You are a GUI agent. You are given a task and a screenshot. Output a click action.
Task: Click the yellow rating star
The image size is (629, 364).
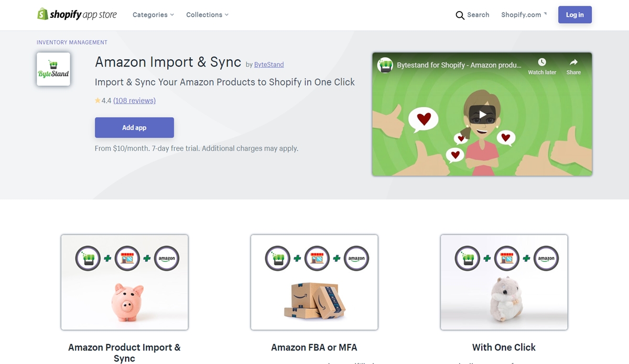point(97,101)
